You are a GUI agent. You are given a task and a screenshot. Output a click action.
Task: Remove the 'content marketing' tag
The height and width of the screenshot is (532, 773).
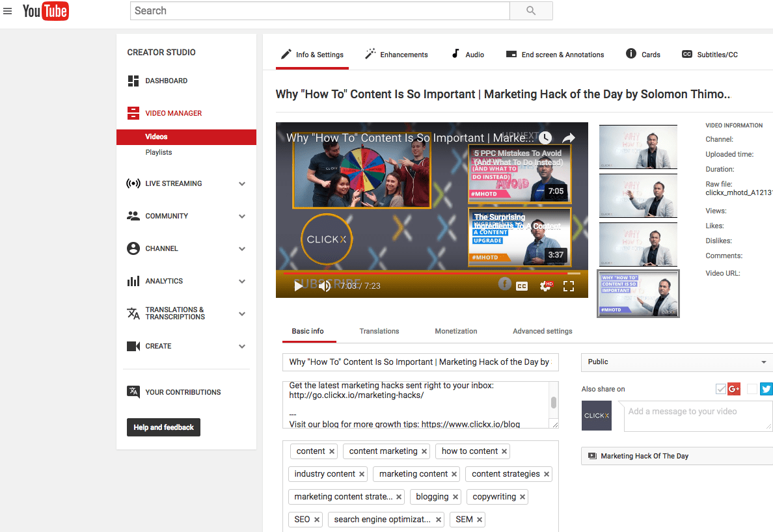click(424, 451)
